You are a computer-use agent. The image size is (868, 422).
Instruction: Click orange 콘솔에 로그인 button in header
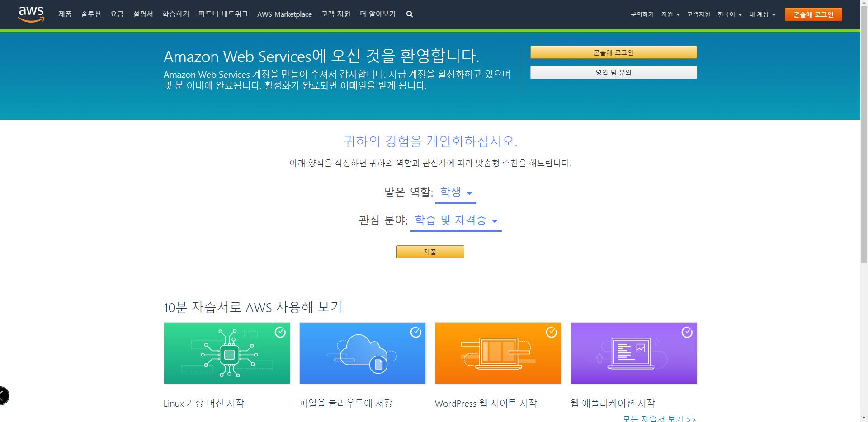(813, 14)
